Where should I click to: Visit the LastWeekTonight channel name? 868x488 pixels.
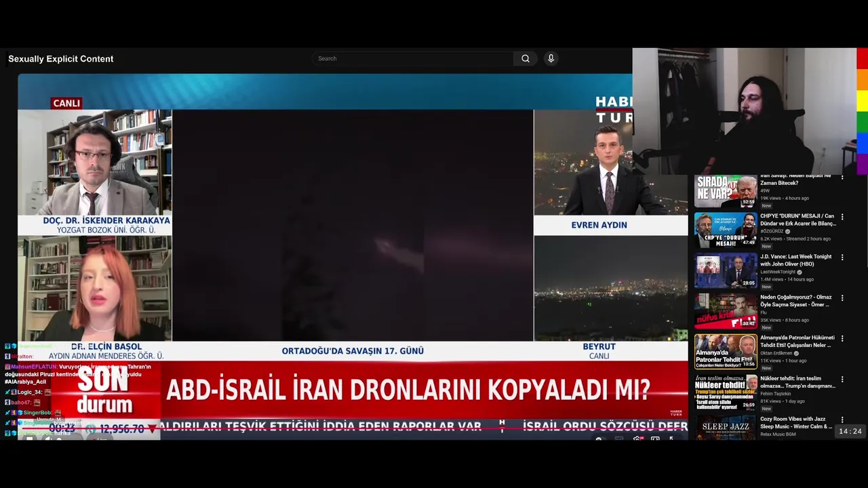click(778, 272)
